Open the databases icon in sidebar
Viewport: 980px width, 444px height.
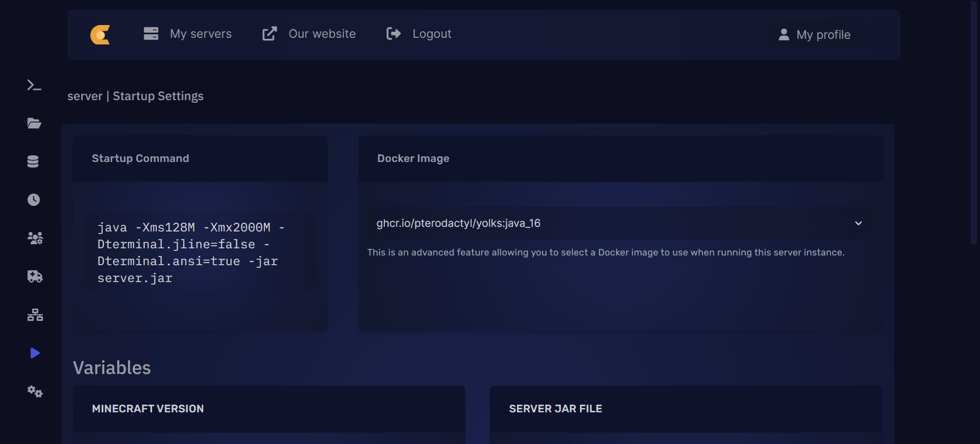click(x=33, y=161)
